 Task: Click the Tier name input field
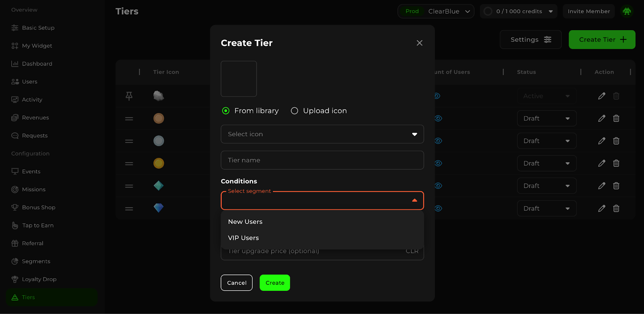(322, 160)
